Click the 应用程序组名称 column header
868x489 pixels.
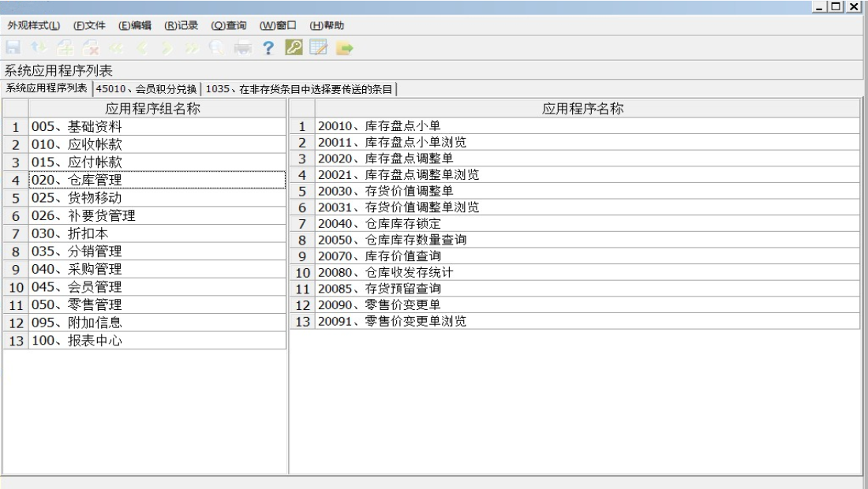click(157, 108)
